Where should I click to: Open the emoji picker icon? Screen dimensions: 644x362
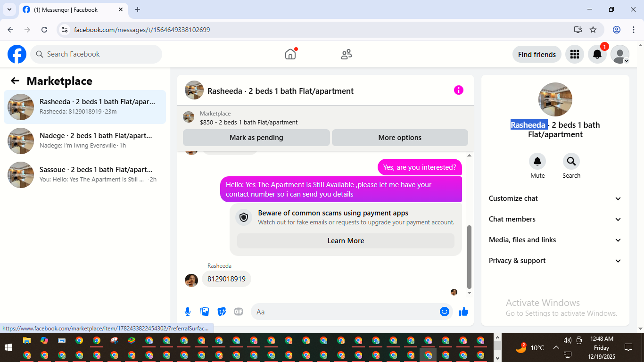444,312
